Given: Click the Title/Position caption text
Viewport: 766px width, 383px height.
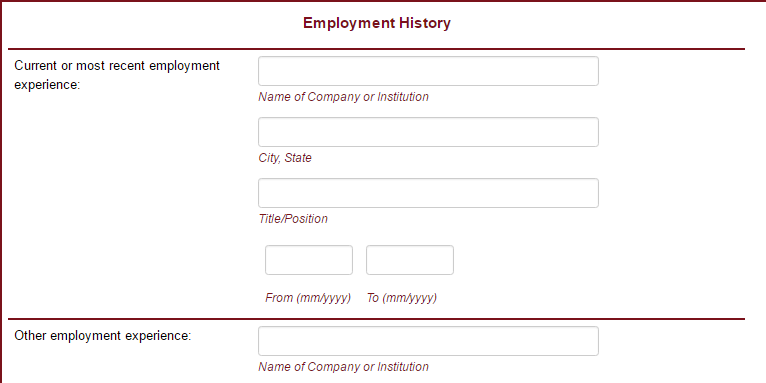Looking at the screenshot, I should pyautogui.click(x=293, y=218).
